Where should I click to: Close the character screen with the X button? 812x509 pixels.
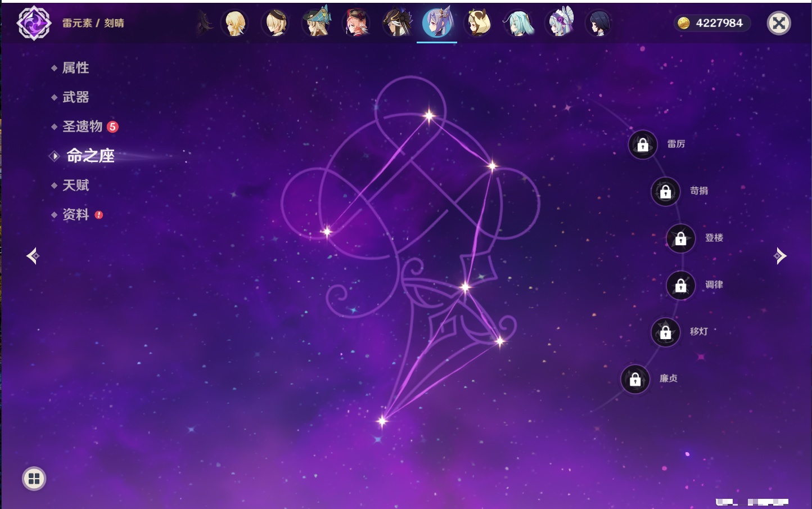[x=779, y=23]
